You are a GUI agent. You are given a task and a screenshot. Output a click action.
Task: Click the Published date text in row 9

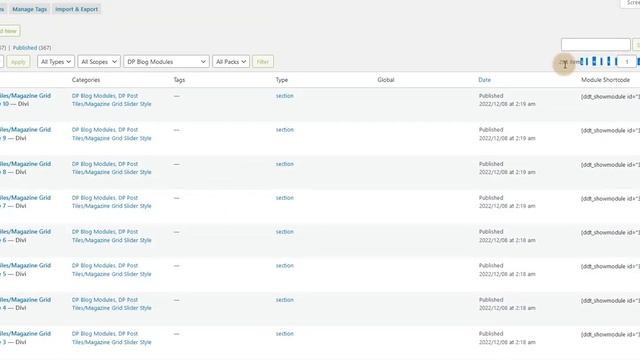pyautogui.click(x=507, y=134)
